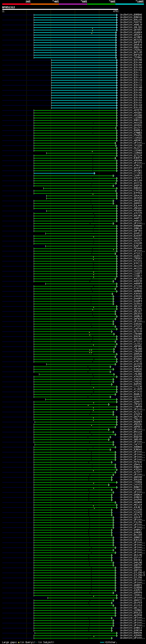Select the UniRef100_B9RBH6 hit label
The height and width of the screenshot is (644, 146).
coord(131,15)
